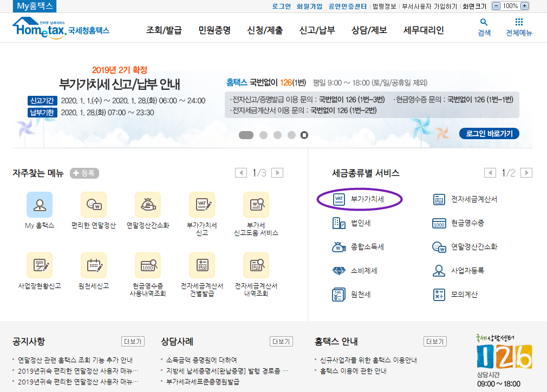Click the 등록 button beside 자주찾는 메뉴

tap(84, 173)
